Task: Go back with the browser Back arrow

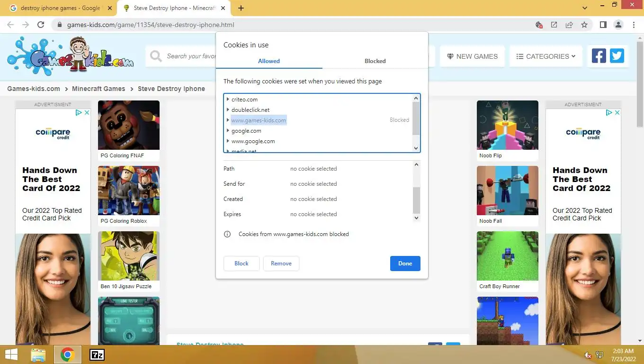Action: pyautogui.click(x=10, y=25)
